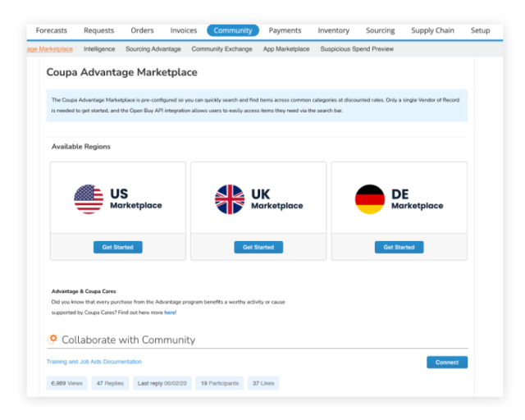Click the German flag icon
This screenshot has width=525, height=420.
370,199
